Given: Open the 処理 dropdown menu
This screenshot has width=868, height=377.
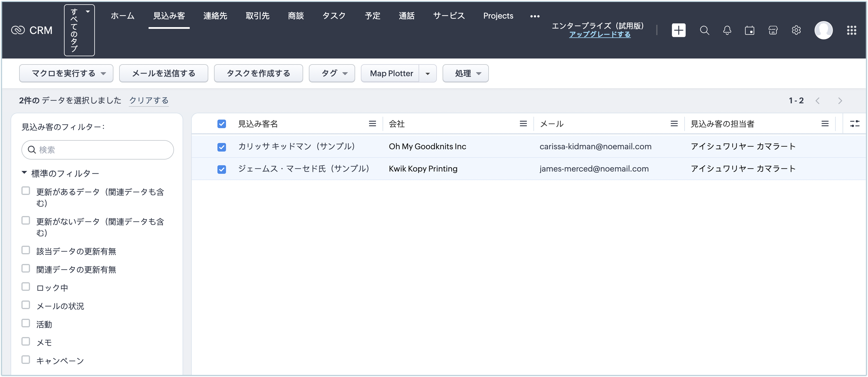Looking at the screenshot, I should click(x=465, y=73).
